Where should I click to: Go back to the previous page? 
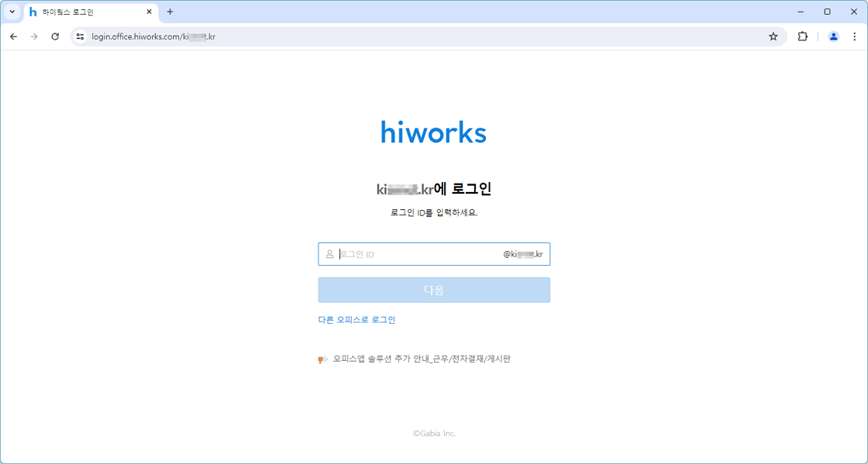coord(14,36)
